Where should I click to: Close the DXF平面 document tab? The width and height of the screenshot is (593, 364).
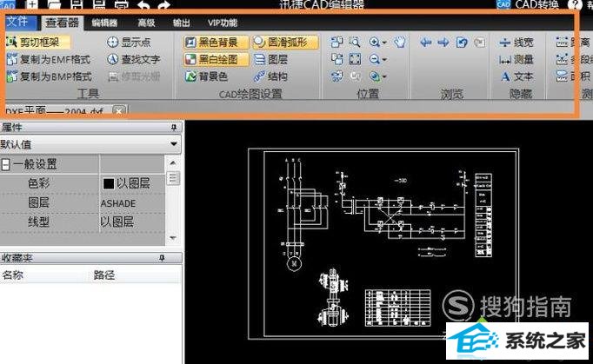click(119, 111)
